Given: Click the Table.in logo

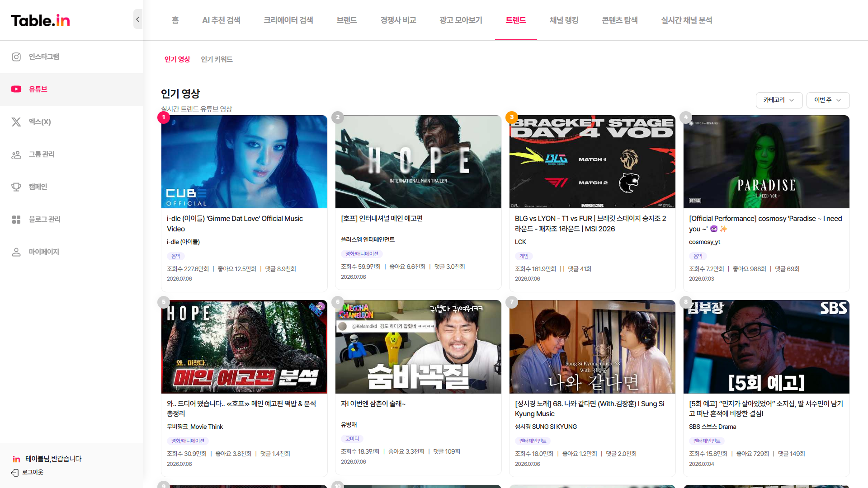Looking at the screenshot, I should (40, 20).
